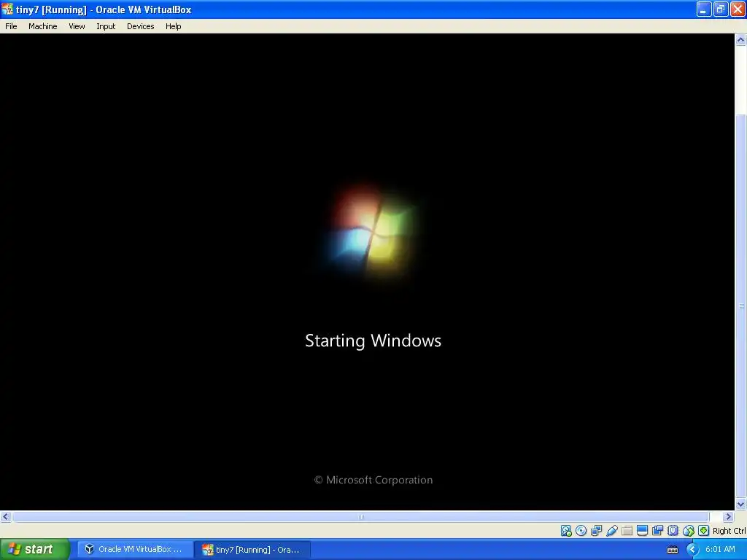Screen dimensions: 747x560
Task: Click the keyboard icon in system tray
Action: click(x=672, y=550)
